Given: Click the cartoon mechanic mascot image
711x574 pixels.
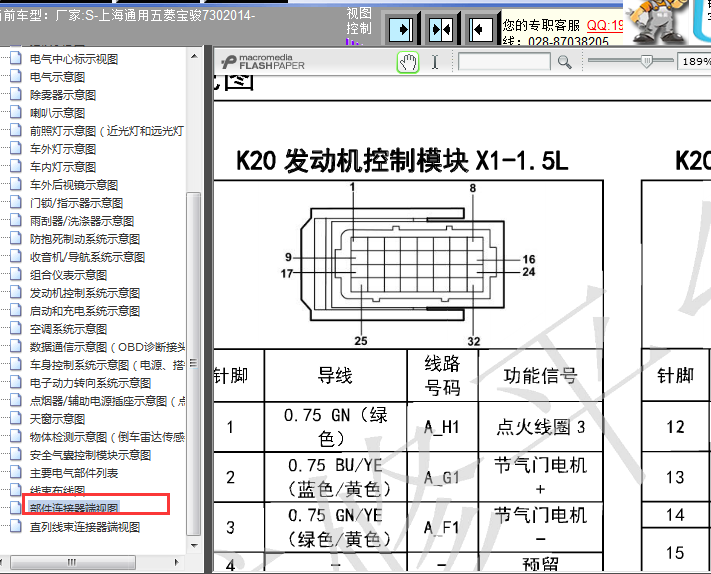Looking at the screenshot, I should pyautogui.click(x=657, y=23).
